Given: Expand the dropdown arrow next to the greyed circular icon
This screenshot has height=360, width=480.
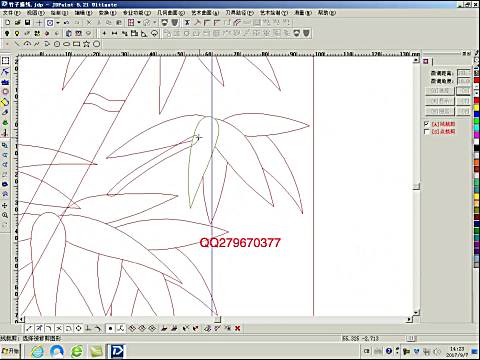Looking at the screenshot, I should pyautogui.click(x=154, y=23).
